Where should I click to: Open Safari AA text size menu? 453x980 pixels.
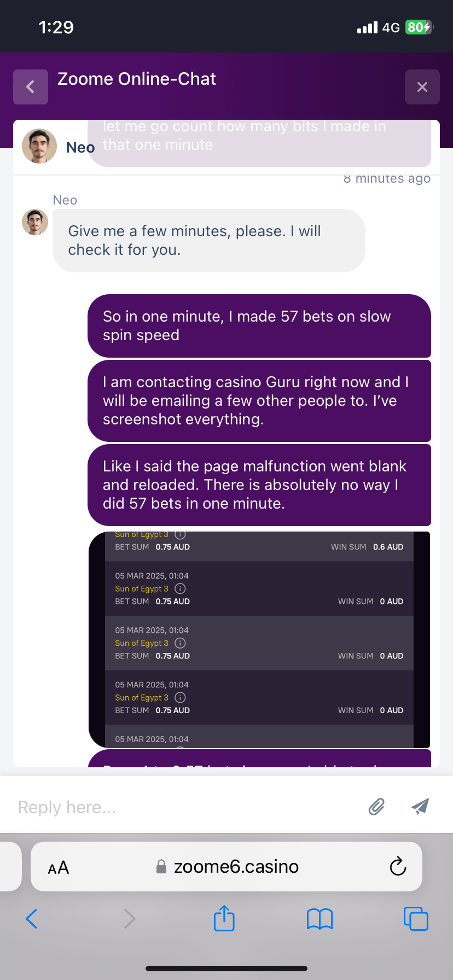(59, 867)
